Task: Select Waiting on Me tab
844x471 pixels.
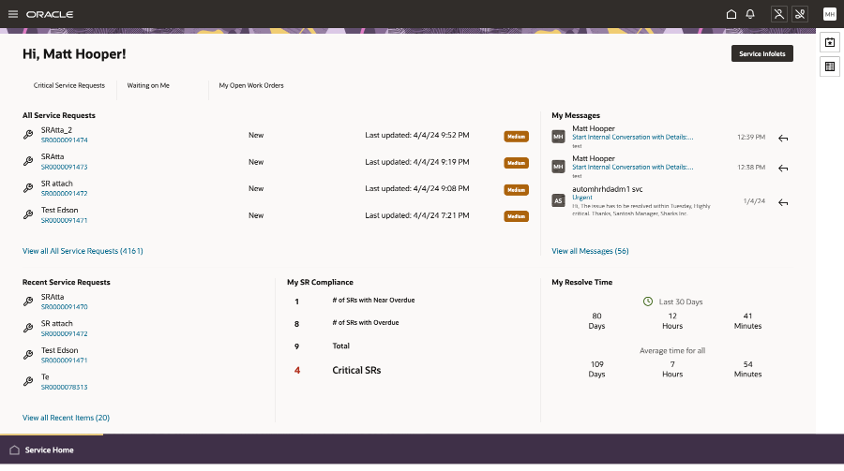Action: [148, 85]
